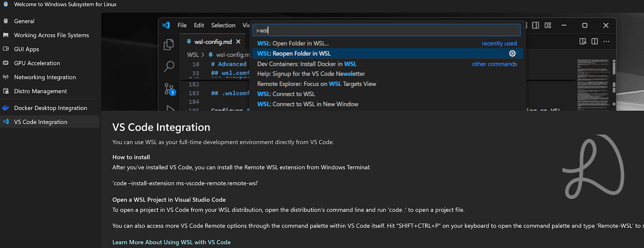
Task: Click the Networking Integration antenna icon
Action: [6, 77]
